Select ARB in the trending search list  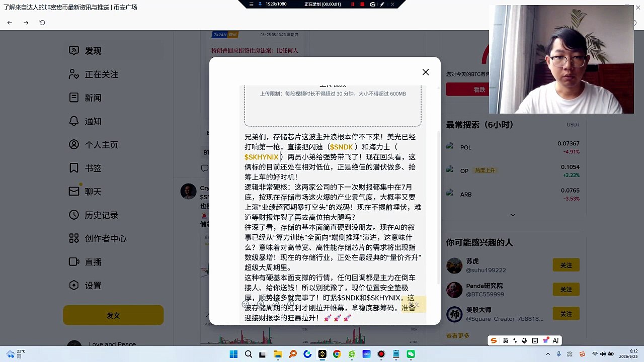pos(513,194)
